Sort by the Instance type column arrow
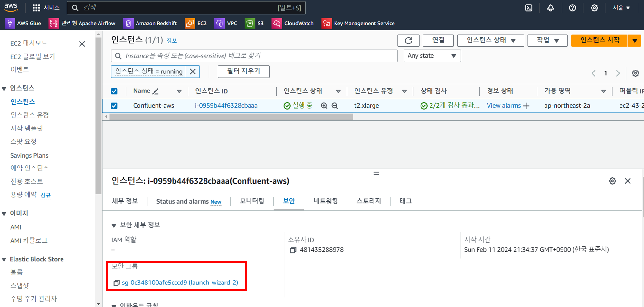Image resolution: width=644 pixels, height=307 pixels. [x=405, y=91]
